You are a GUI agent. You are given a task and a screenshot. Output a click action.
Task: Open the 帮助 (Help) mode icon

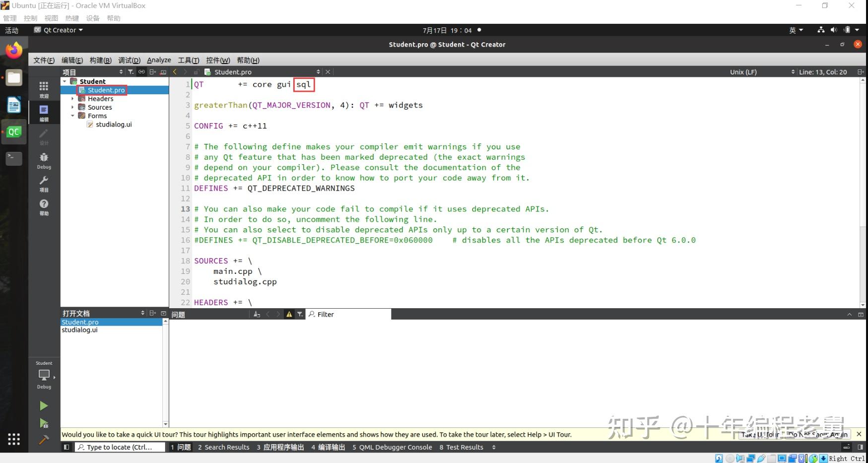pos(44,204)
